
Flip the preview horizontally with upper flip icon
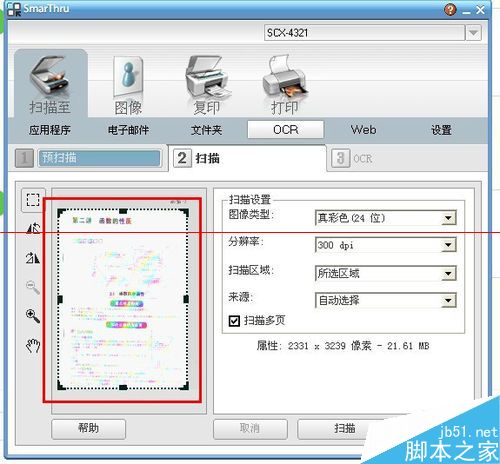(33, 228)
